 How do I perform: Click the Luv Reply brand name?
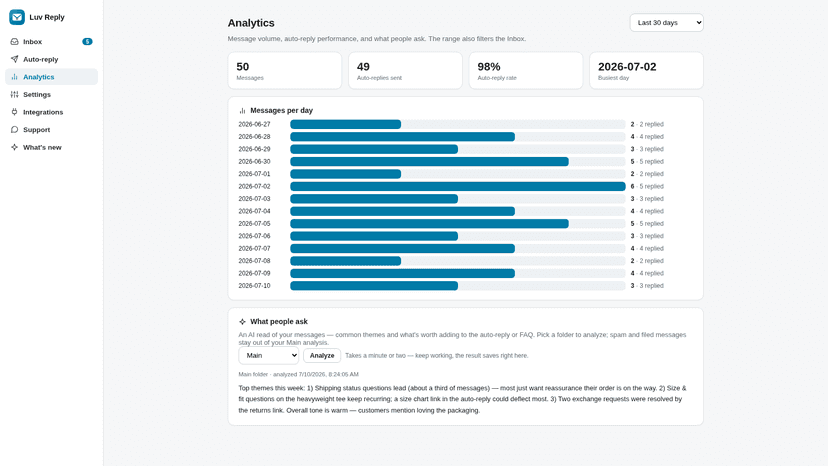point(47,17)
